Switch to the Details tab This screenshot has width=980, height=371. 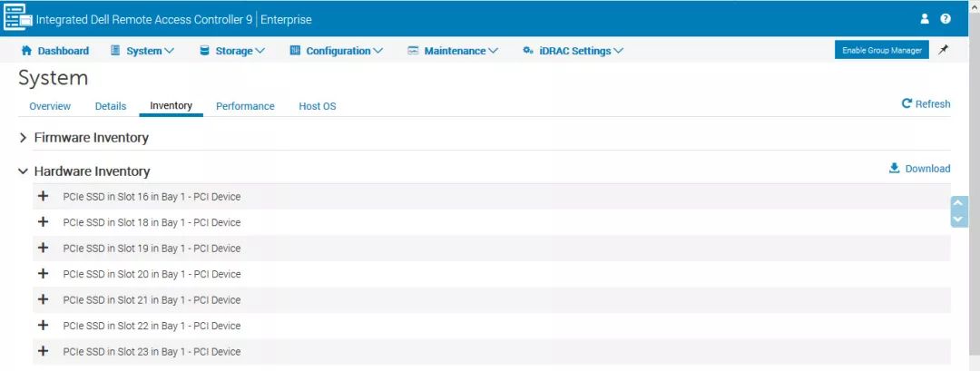point(111,106)
